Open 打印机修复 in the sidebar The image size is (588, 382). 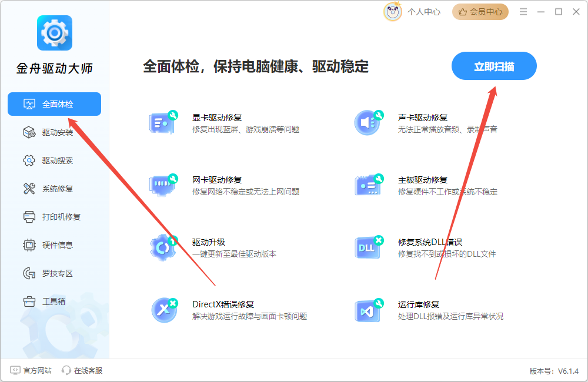[x=54, y=217]
